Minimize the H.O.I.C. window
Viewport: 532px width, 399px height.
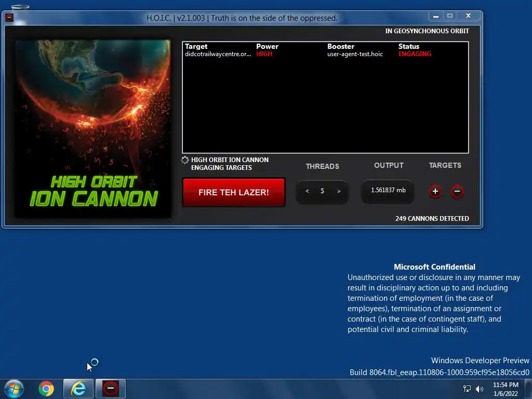[436, 16]
